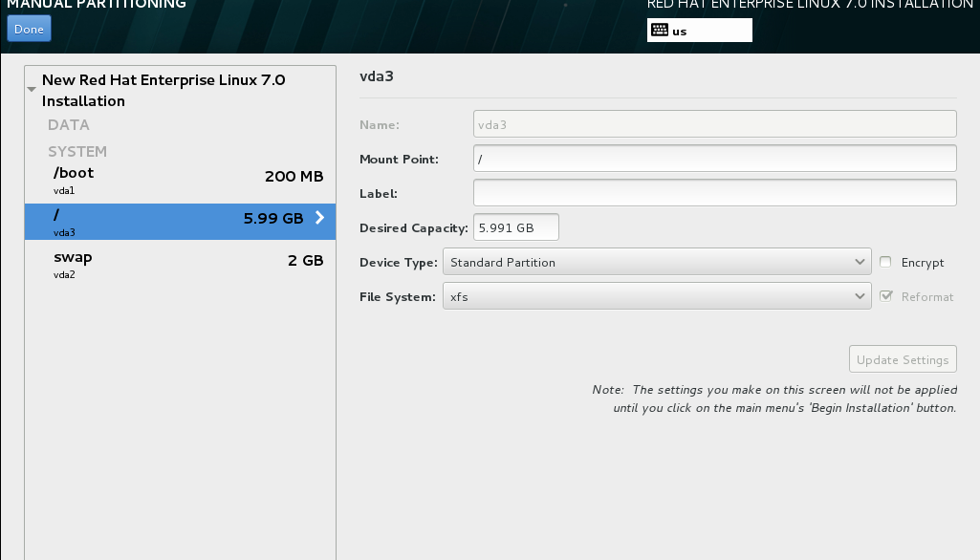Image resolution: width=980 pixels, height=560 pixels.
Task: Open the Device Type dropdown
Action: tap(657, 262)
